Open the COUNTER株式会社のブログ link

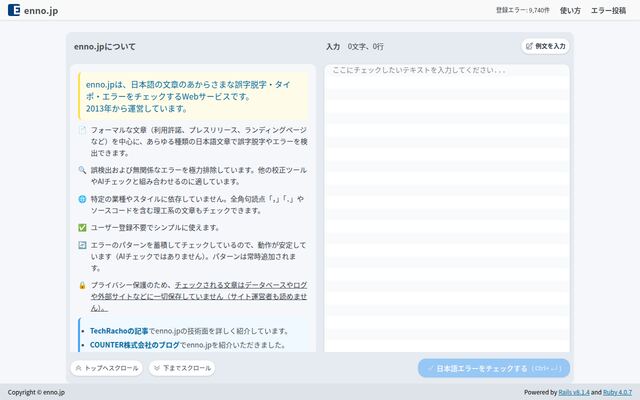[x=135, y=345]
